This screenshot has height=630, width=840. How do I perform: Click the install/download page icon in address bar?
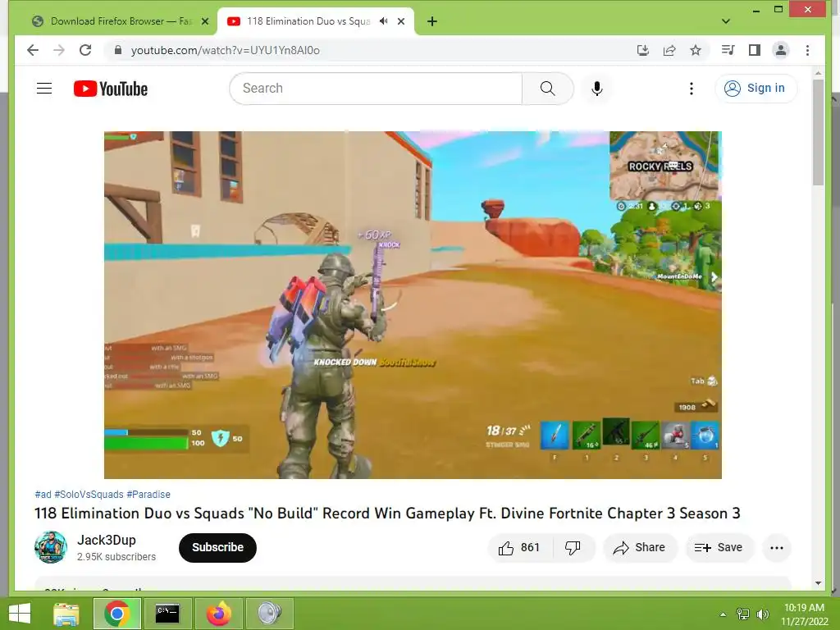(643, 50)
